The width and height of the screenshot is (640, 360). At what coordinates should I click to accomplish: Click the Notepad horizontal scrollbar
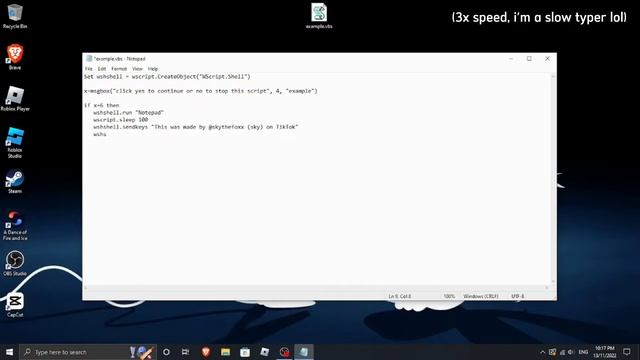point(316,288)
